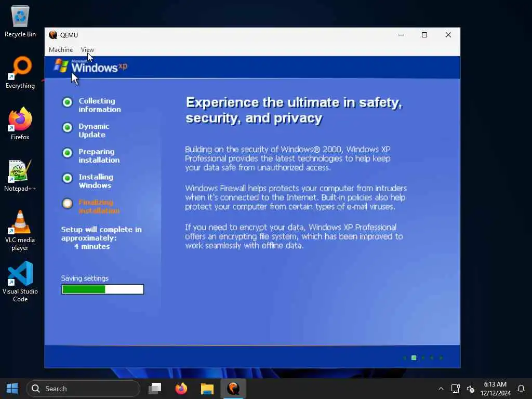Click the Collecting information step indicator
Viewport: 532px width, 399px height.
point(68,102)
